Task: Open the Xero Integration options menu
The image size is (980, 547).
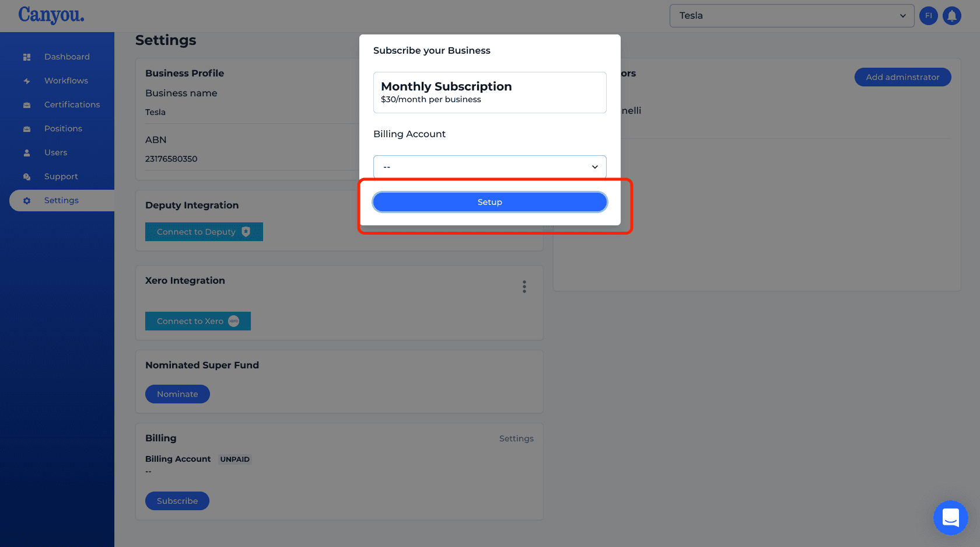Action: (x=524, y=287)
